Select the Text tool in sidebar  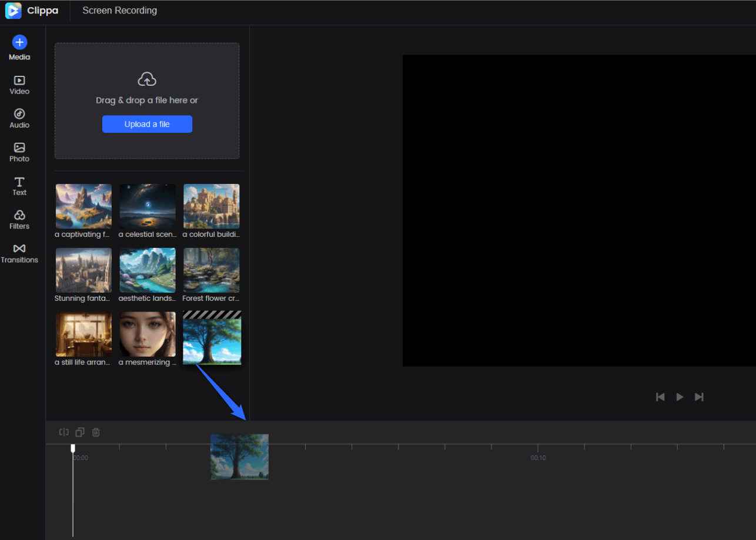coord(19,186)
